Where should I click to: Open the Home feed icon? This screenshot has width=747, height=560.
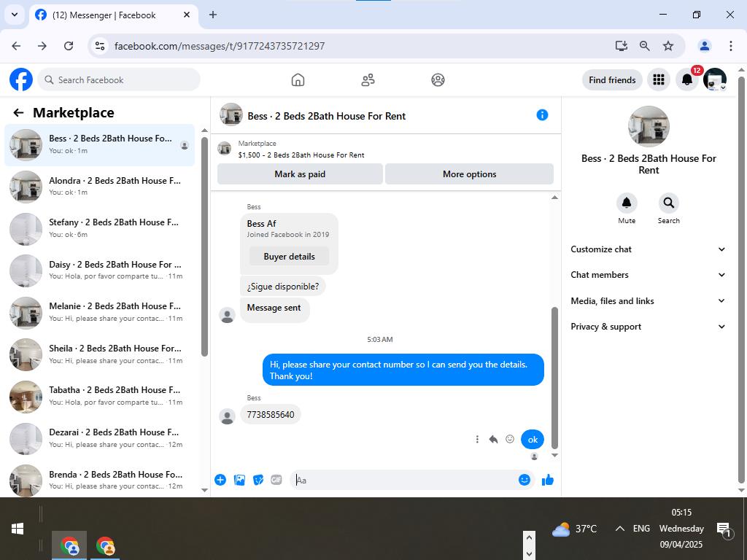click(x=298, y=80)
